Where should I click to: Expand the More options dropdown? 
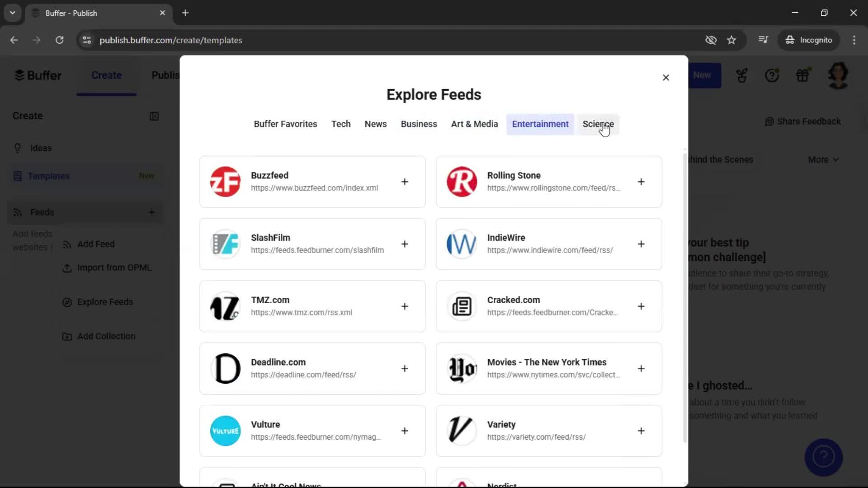(x=823, y=159)
